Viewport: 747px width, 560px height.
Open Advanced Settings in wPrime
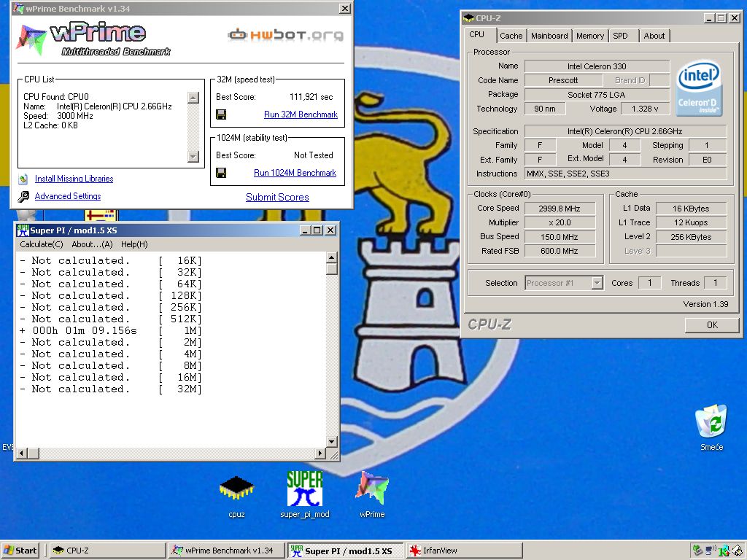[68, 196]
